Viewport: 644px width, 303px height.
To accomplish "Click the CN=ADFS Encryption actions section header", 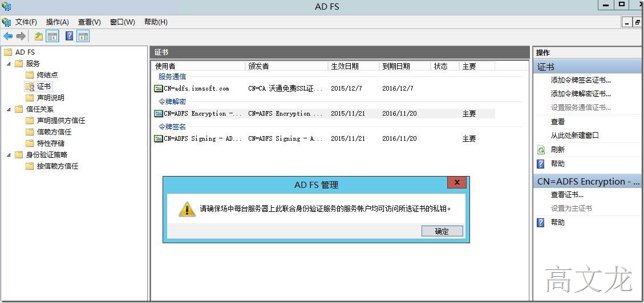I will [588, 181].
